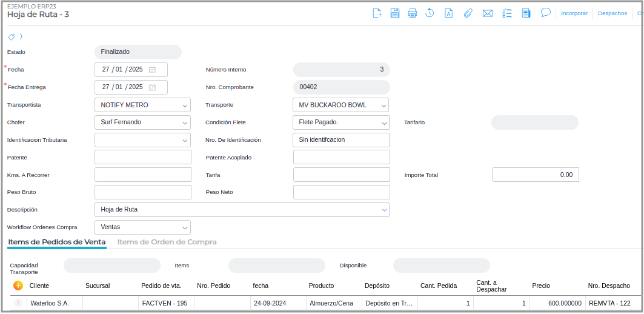This screenshot has height=314, width=644.
Task: Print the route sheet
Action: (x=412, y=13)
